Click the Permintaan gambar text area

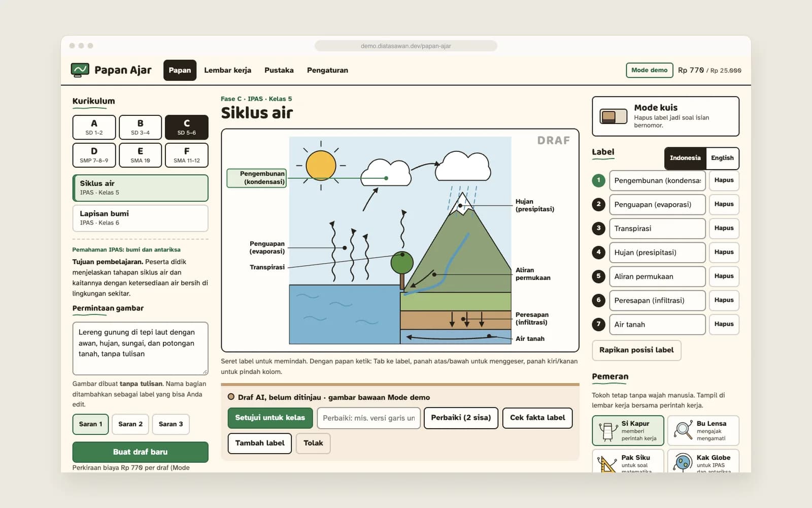[x=140, y=348]
